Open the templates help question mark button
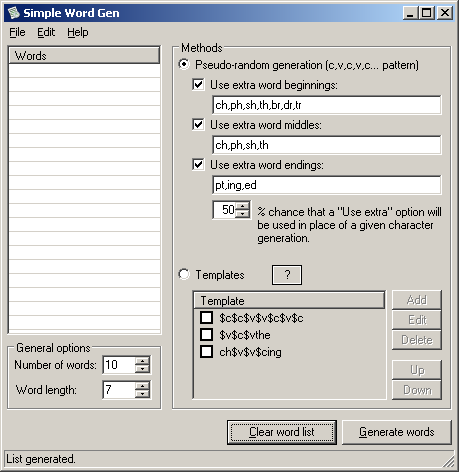The width and height of the screenshot is (459, 472). (x=287, y=275)
